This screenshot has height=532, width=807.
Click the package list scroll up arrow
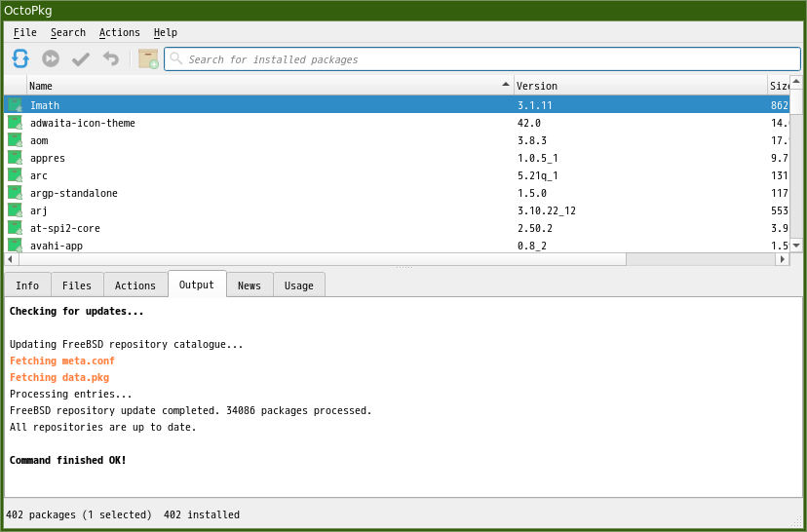(796, 81)
